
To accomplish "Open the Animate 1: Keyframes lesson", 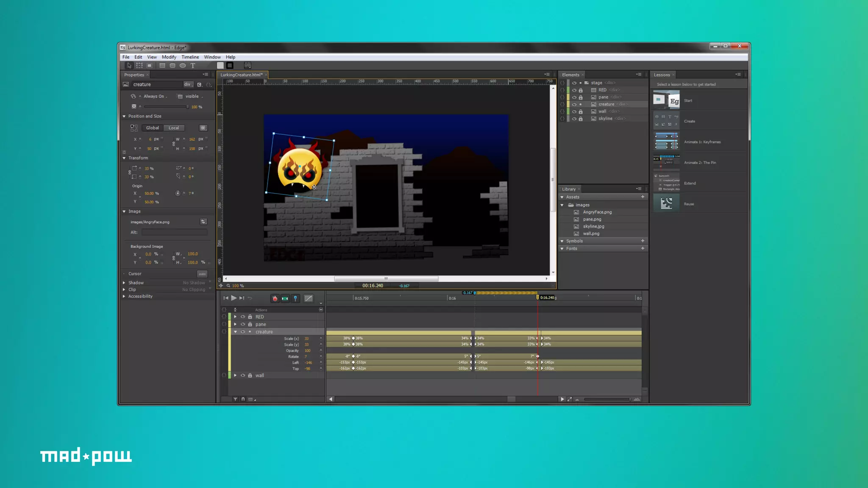I will pyautogui.click(x=702, y=142).
